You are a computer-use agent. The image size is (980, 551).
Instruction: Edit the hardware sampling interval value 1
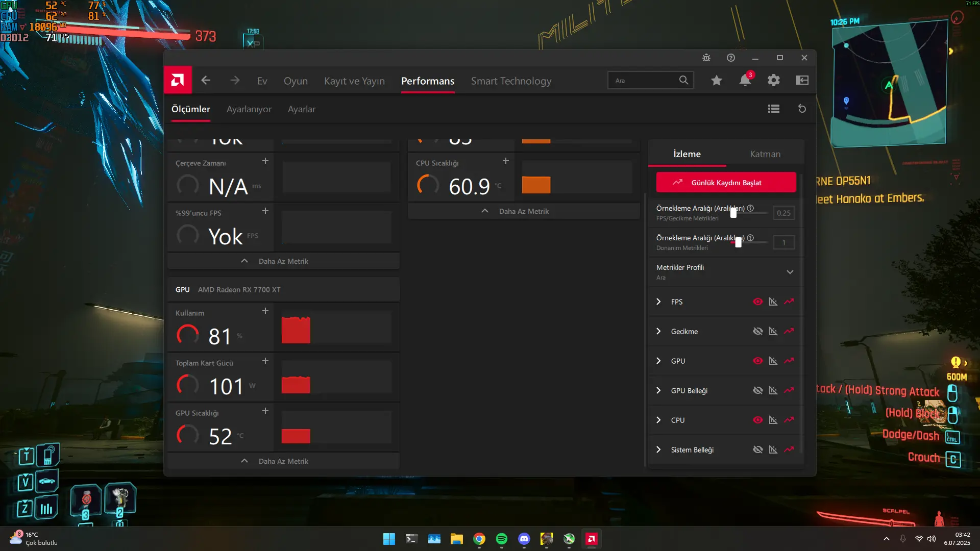tap(783, 243)
